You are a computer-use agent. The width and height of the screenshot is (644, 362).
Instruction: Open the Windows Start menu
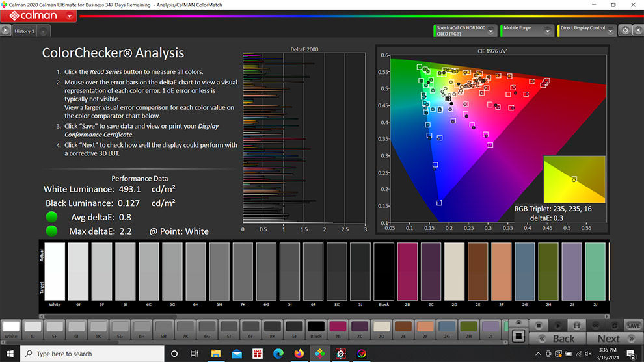[x=10, y=354]
